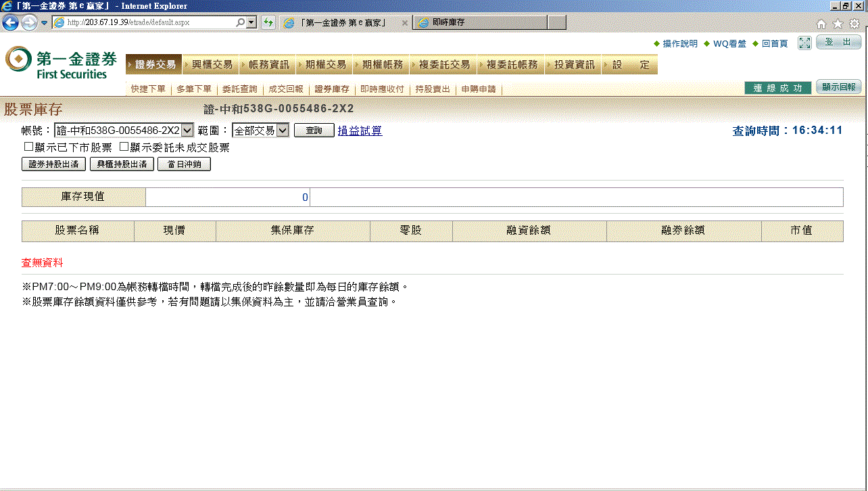Select the 申購申請 submenu item
This screenshot has height=491, width=868.
click(x=479, y=89)
